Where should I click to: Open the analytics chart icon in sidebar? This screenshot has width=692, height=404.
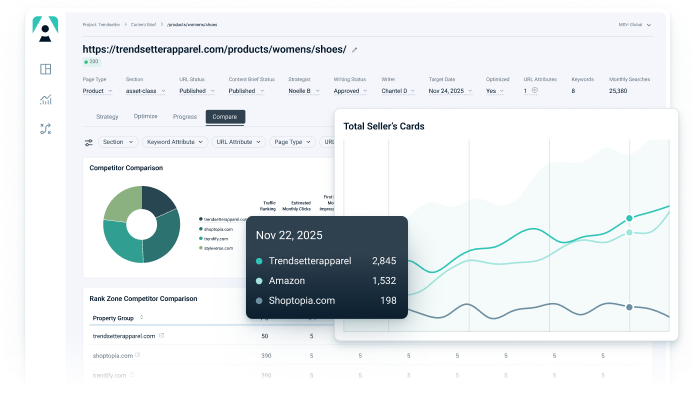point(45,99)
